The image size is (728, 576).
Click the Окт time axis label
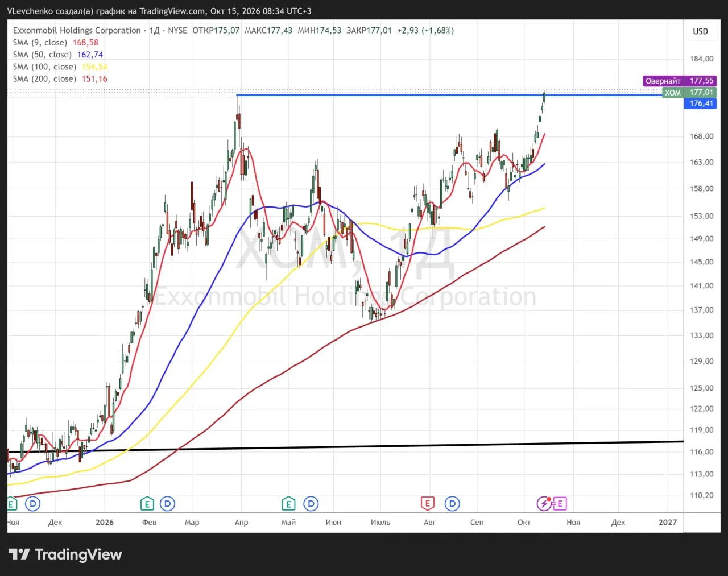[x=524, y=522]
